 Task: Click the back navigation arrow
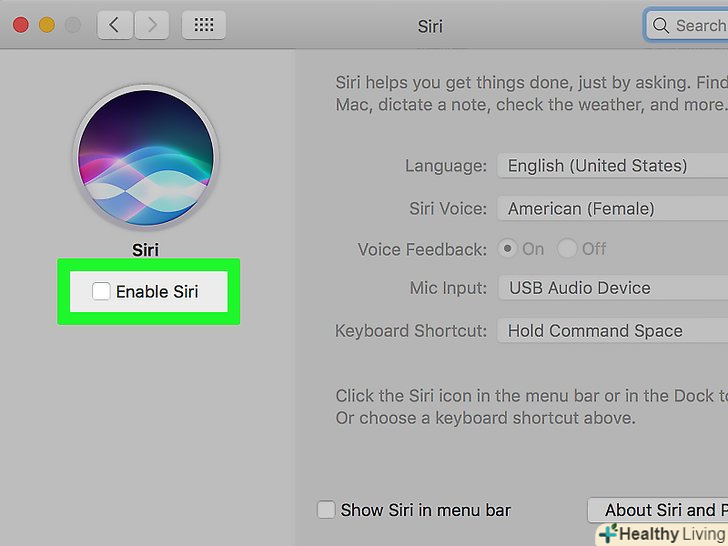pos(114,25)
